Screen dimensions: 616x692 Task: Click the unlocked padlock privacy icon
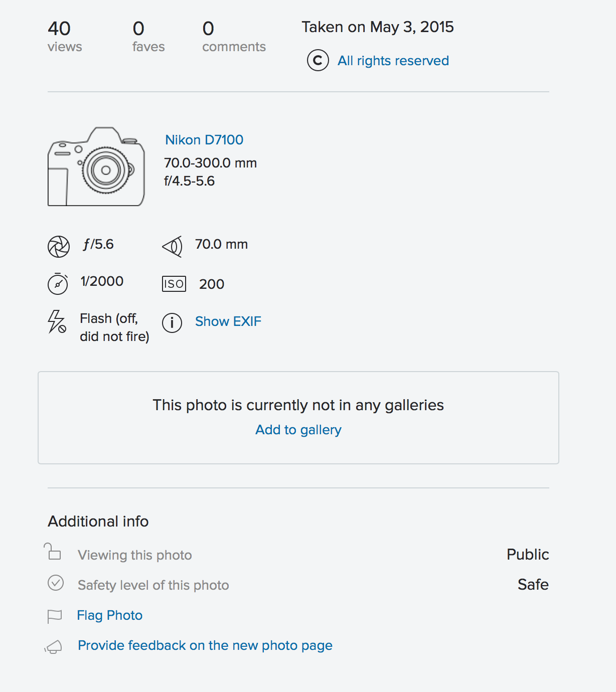coord(52,552)
